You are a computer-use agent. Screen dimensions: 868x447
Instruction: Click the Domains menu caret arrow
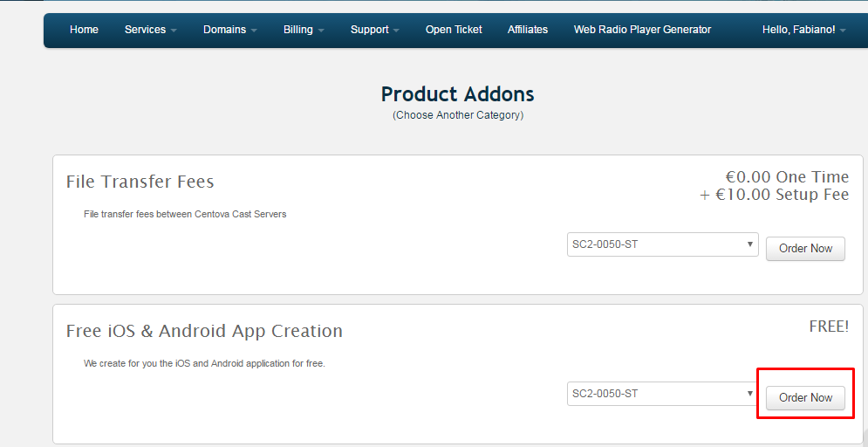point(254,31)
